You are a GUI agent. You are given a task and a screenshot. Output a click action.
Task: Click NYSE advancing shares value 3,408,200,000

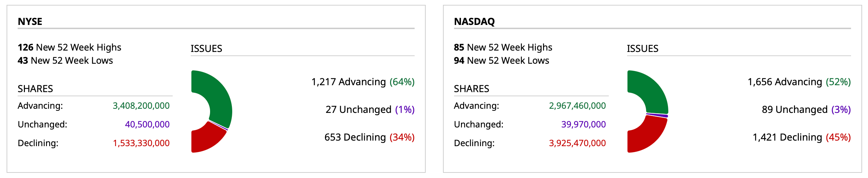coord(141,106)
